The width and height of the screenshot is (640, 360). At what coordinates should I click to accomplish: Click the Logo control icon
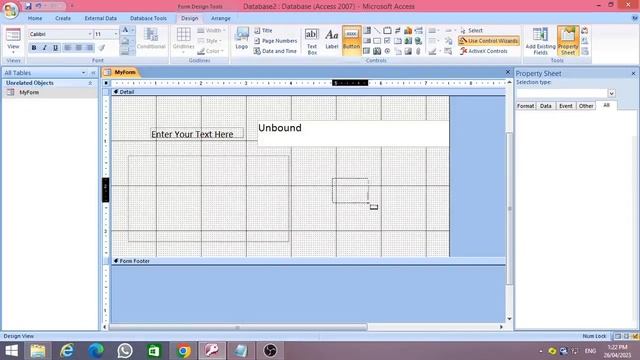click(x=242, y=39)
